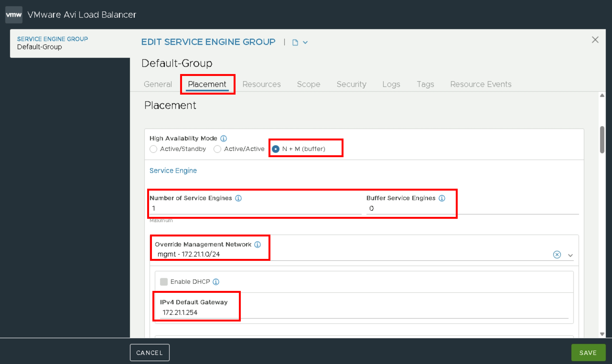Image resolution: width=612 pixels, height=364 pixels.
Task: Click the Service Engine Group breadcrumb label
Action: 52,39
